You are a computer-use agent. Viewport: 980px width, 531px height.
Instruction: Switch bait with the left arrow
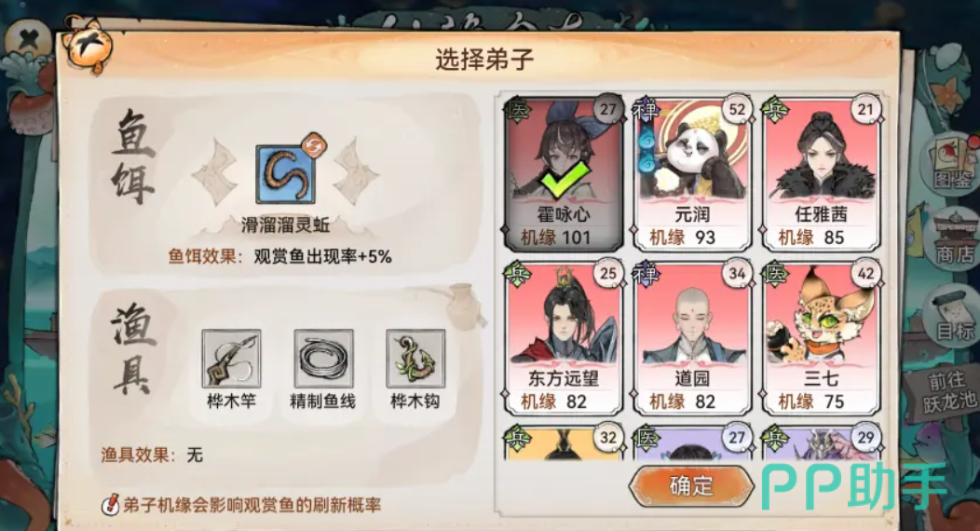[x=213, y=171]
